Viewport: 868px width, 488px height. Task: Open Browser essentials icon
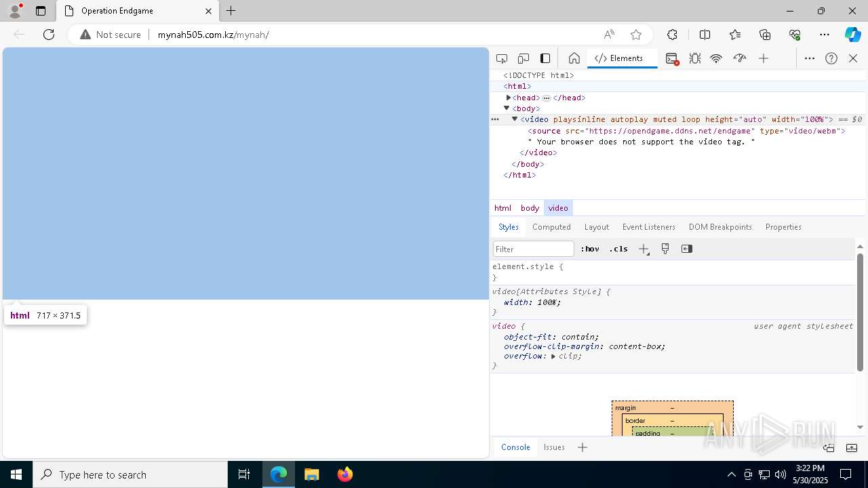[x=795, y=35]
